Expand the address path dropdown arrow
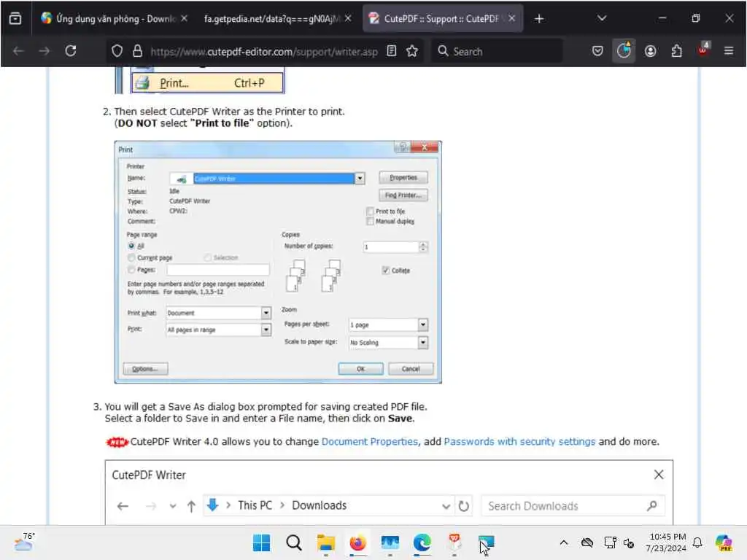The width and height of the screenshot is (747, 560). click(446, 506)
